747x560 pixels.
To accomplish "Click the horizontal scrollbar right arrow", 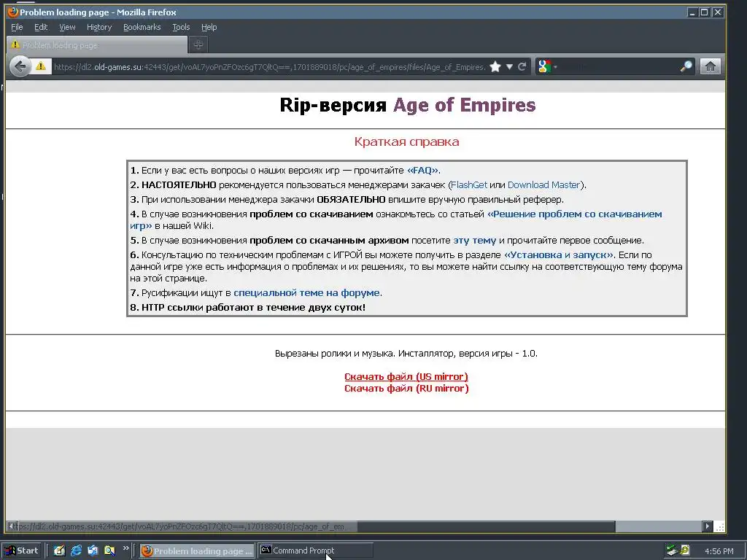I will pyautogui.click(x=707, y=526).
